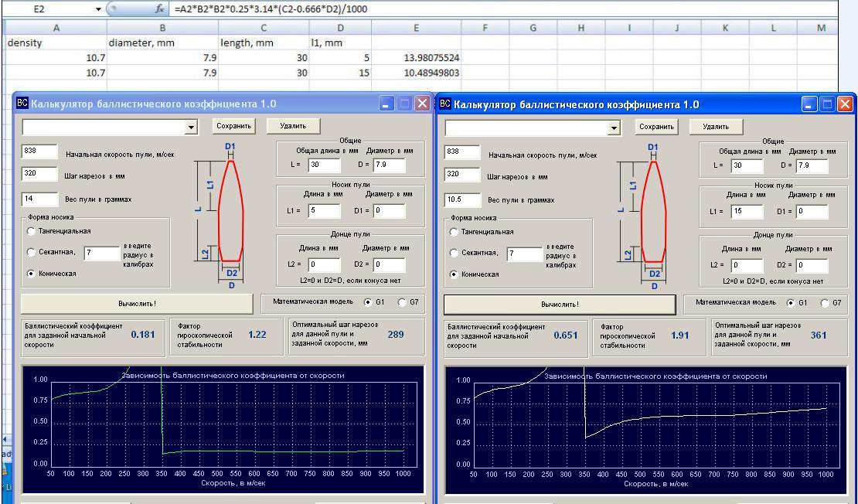
Task: Click the BC icon in right calculator title bar
Action: [445, 104]
